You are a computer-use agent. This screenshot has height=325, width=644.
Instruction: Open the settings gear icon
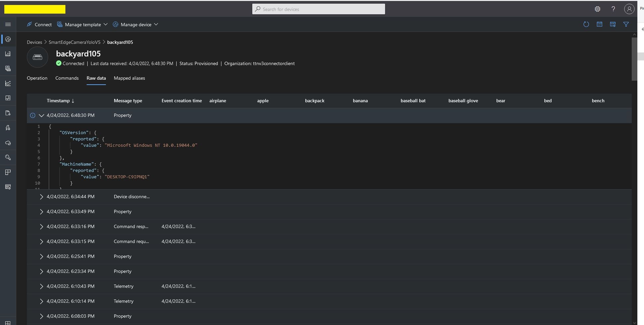point(597,9)
